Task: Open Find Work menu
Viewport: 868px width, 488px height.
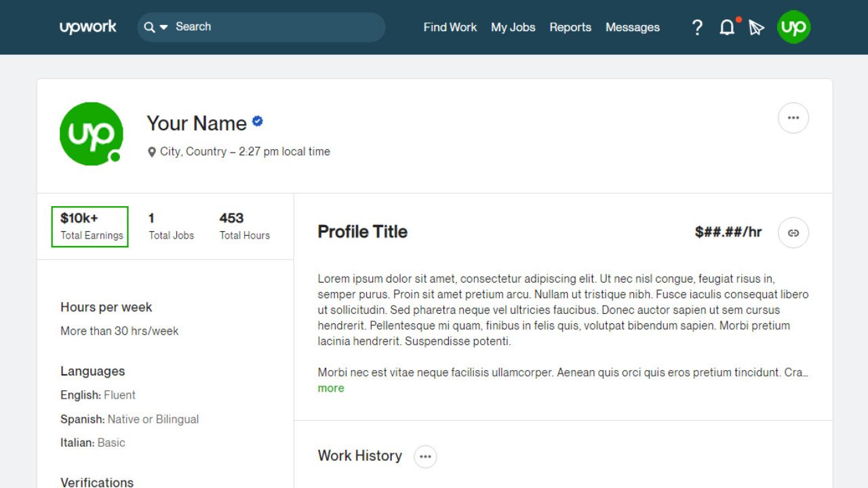Action: [450, 27]
